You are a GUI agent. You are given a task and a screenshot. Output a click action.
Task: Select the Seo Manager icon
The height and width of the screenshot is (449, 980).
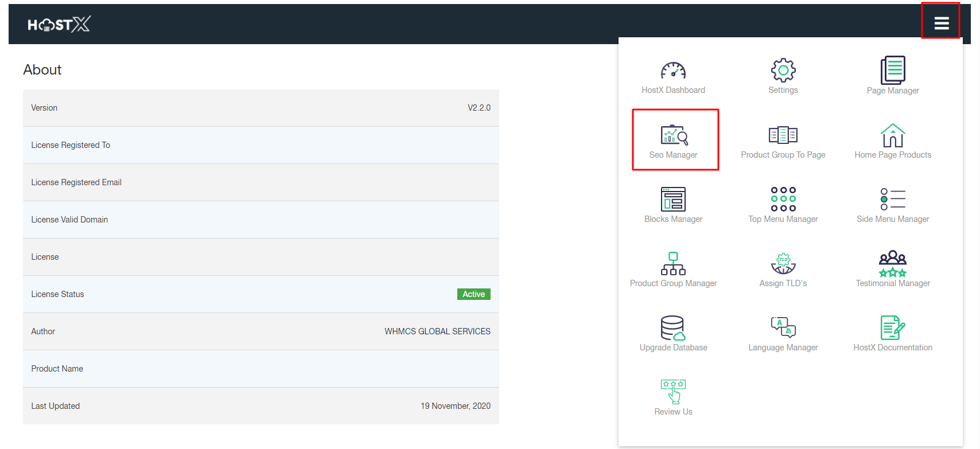point(674,135)
